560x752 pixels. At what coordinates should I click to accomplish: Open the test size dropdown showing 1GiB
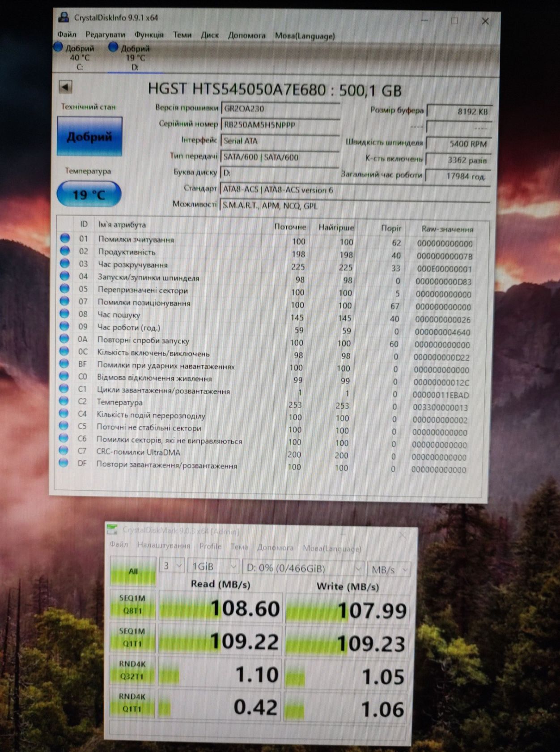[x=213, y=567]
